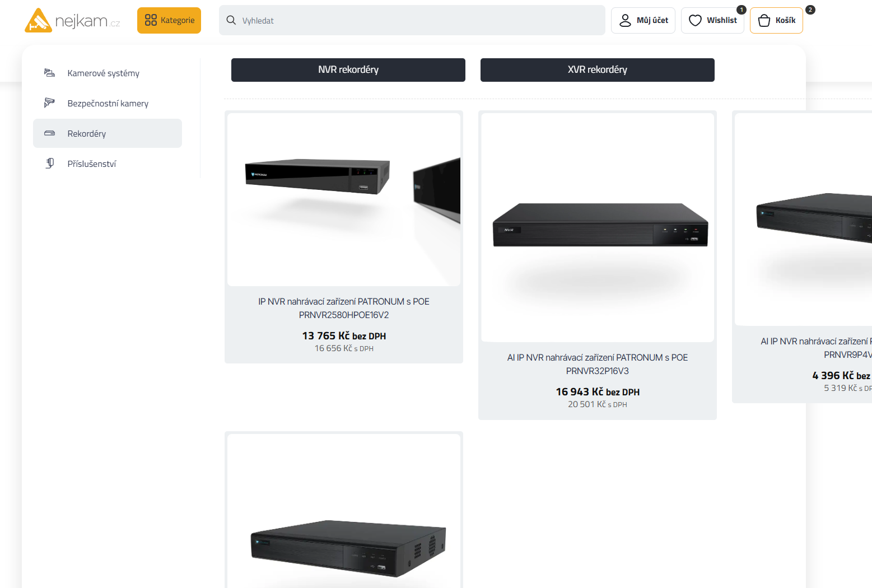Click the Košík shopping bag icon

click(x=764, y=21)
